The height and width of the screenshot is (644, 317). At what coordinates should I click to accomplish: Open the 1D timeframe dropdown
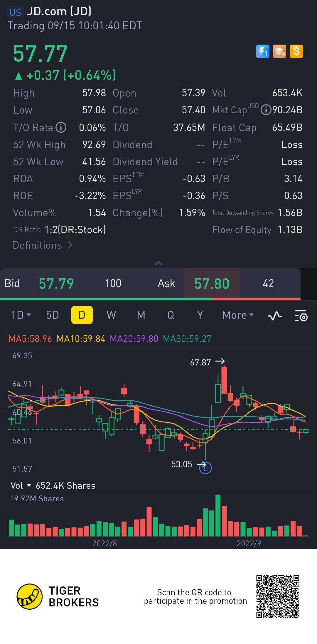[x=21, y=315]
